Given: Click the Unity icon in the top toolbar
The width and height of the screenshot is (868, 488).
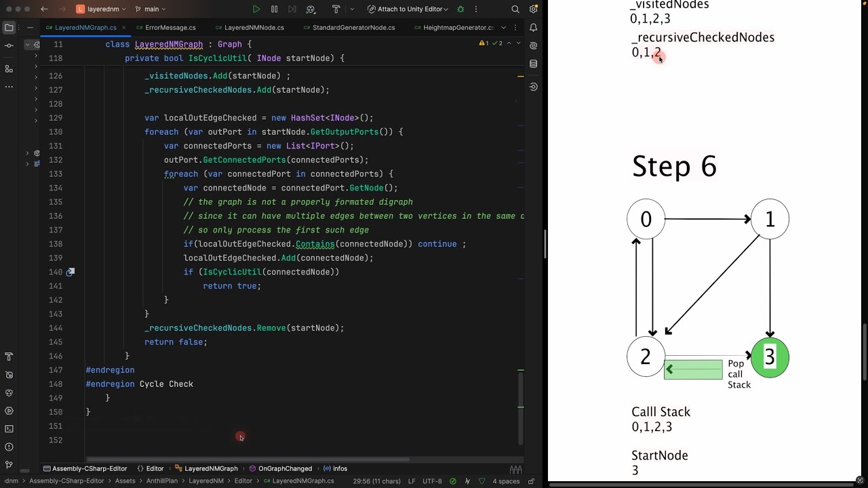Looking at the screenshot, I should pyautogui.click(x=311, y=9).
